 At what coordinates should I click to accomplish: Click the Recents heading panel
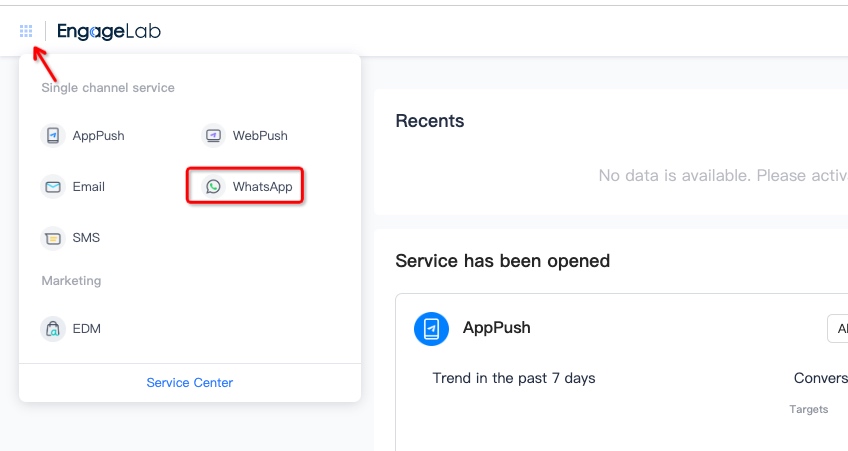pyautogui.click(x=430, y=121)
